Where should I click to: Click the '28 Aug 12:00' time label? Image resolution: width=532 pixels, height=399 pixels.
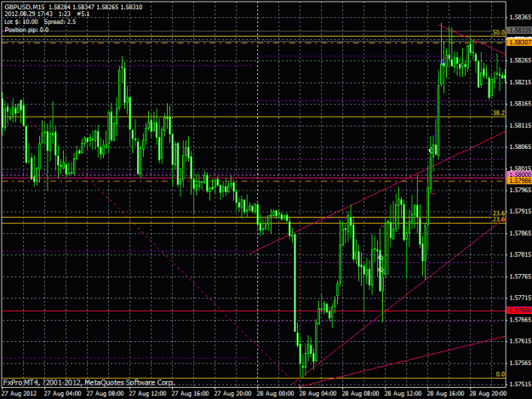pyautogui.click(x=403, y=394)
